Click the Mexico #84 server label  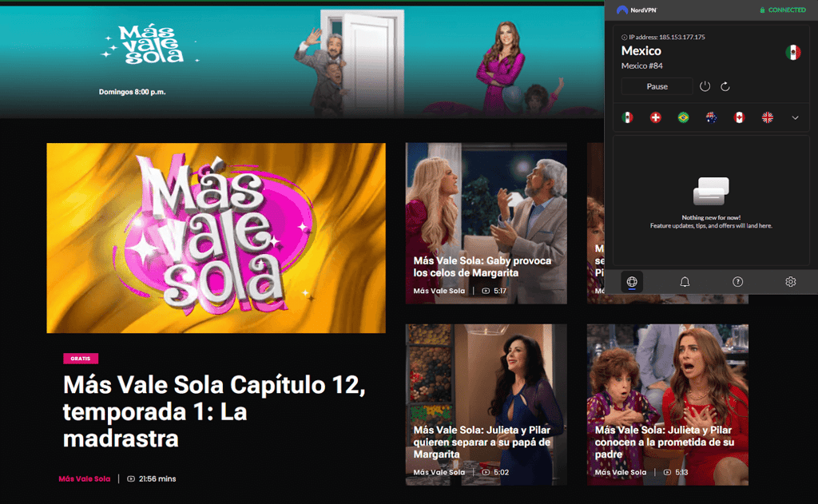(x=641, y=65)
